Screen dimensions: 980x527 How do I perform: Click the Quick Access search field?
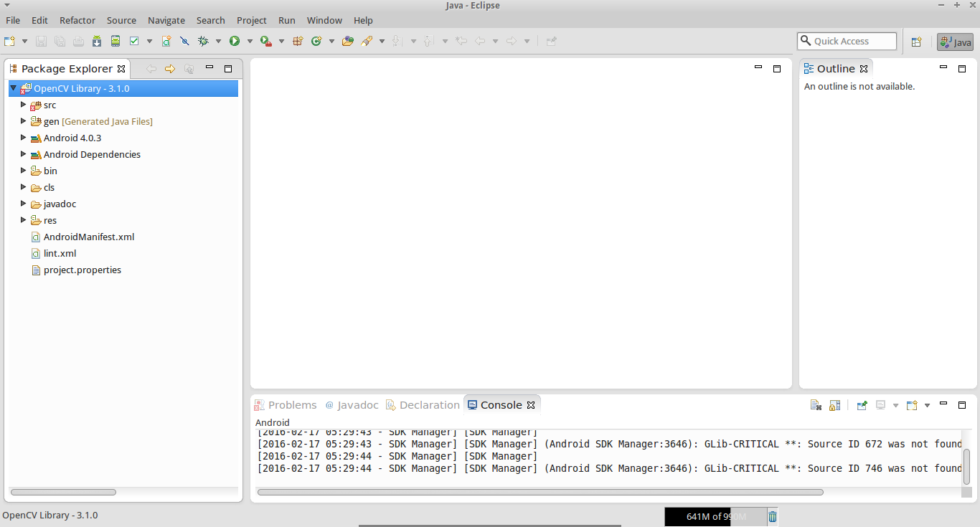847,41
